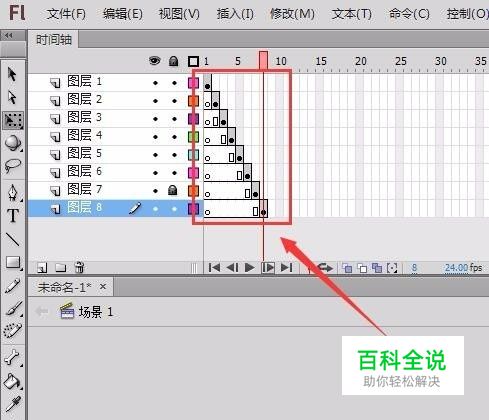Select layer 图层 6 by name
The width and height of the screenshot is (489, 420).
[85, 171]
